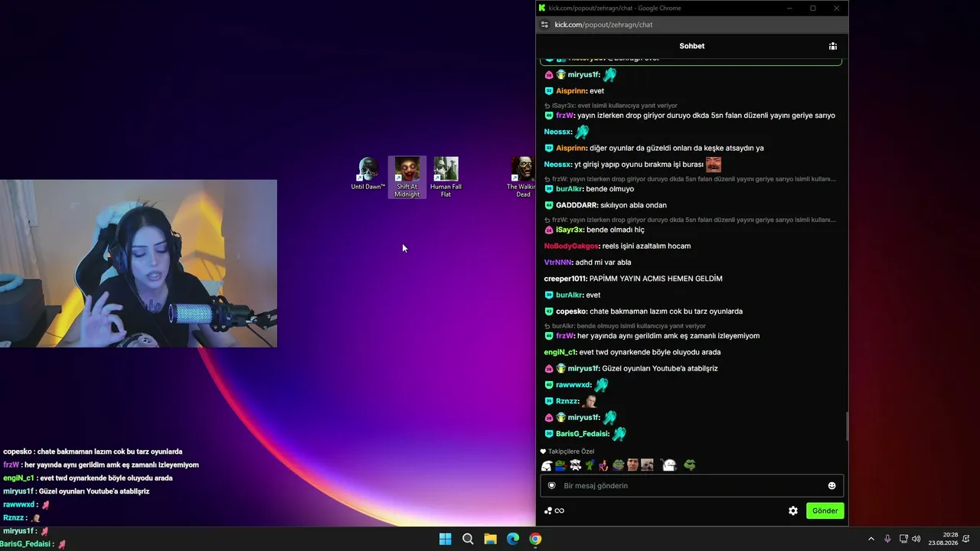Focus the 'Bir mesaj gönderin' message field
The height and width of the screenshot is (551, 980).
tap(692, 486)
